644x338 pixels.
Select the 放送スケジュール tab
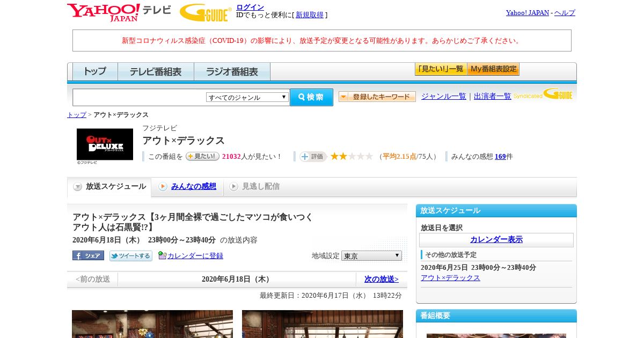[109, 187]
